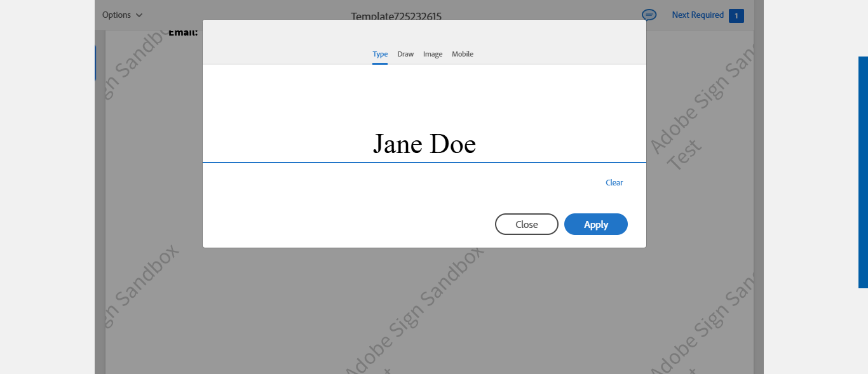This screenshot has width=868, height=374.
Task: Switch to the Draw signature tab
Action: click(x=405, y=54)
